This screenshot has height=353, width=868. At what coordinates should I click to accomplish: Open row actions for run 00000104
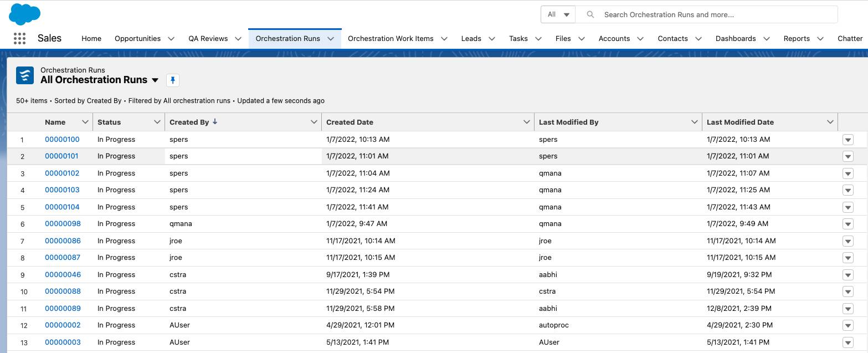tap(848, 207)
